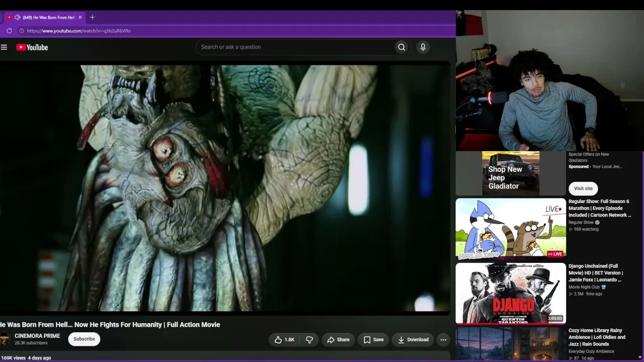Subscribe to CINEMORA PRIME

84,339
